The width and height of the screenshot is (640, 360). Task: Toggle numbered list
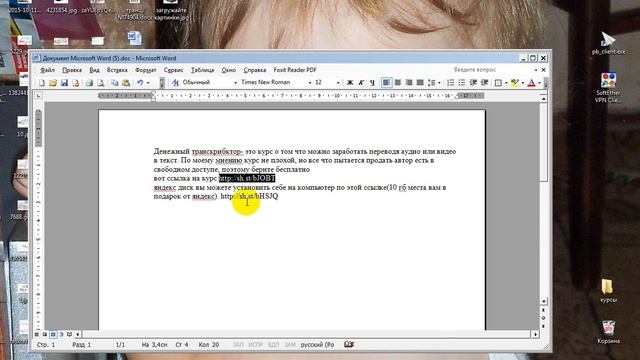pos(451,83)
